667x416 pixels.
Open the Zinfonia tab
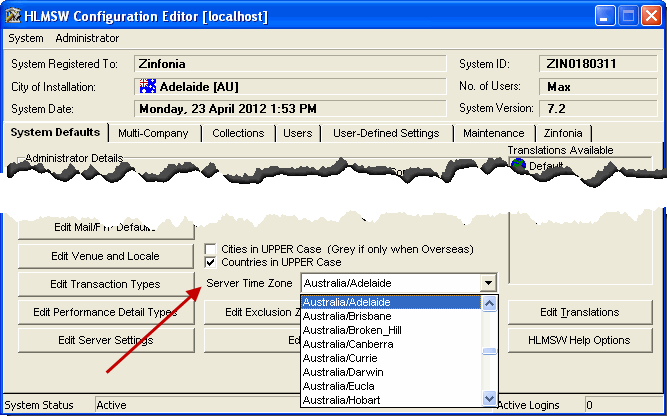tap(563, 133)
